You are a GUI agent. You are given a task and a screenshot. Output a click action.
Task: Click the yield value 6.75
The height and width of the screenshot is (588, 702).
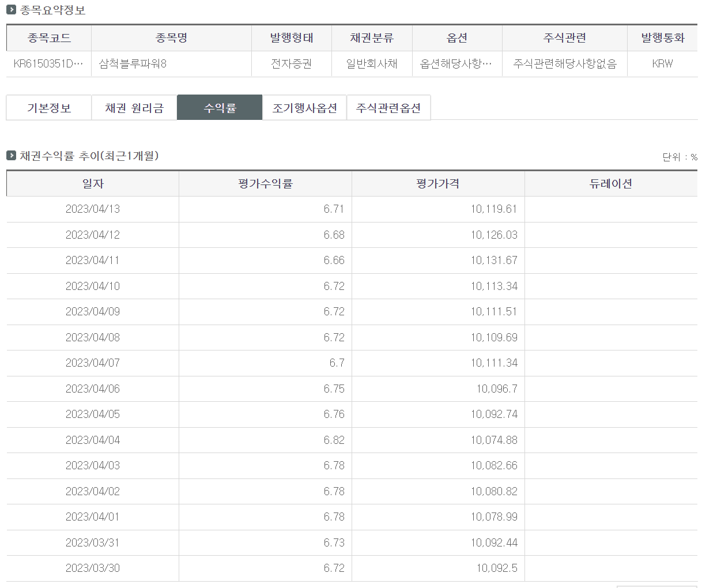334,389
